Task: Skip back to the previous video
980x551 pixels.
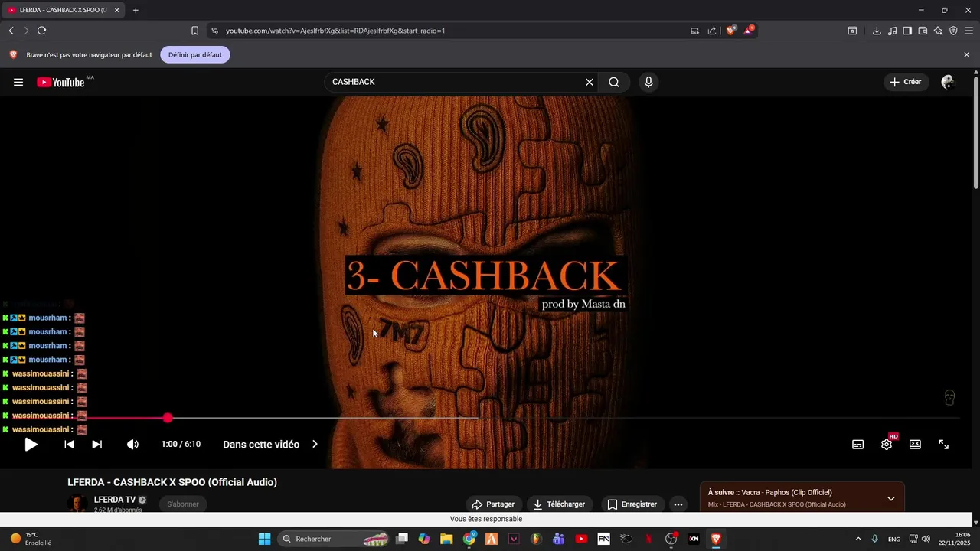Action: 69,444
